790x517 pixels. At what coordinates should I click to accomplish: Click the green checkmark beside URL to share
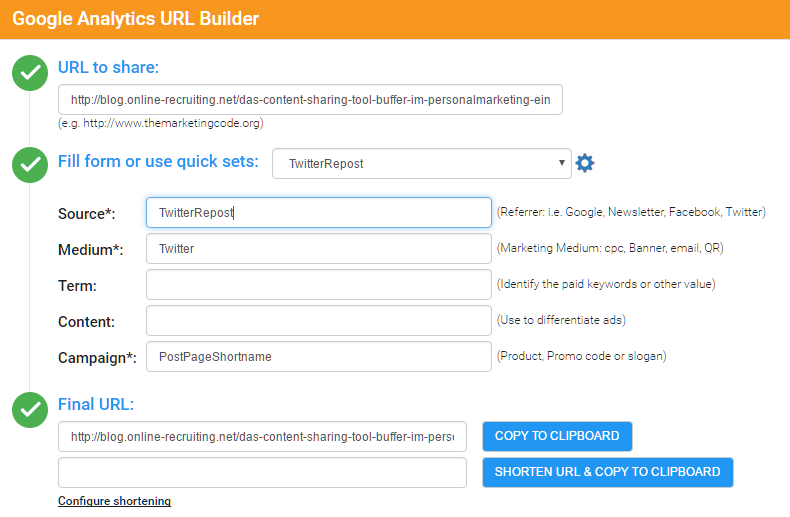[30, 72]
